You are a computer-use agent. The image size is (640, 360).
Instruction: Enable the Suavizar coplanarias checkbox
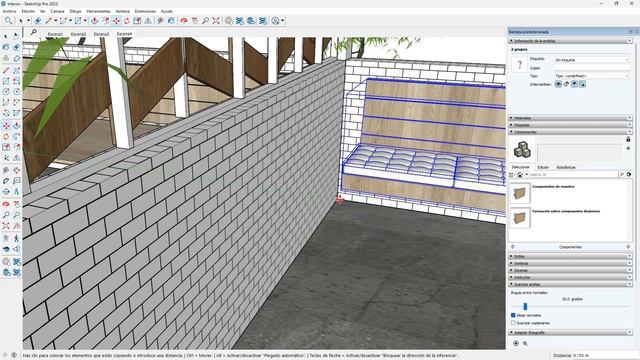[513, 323]
